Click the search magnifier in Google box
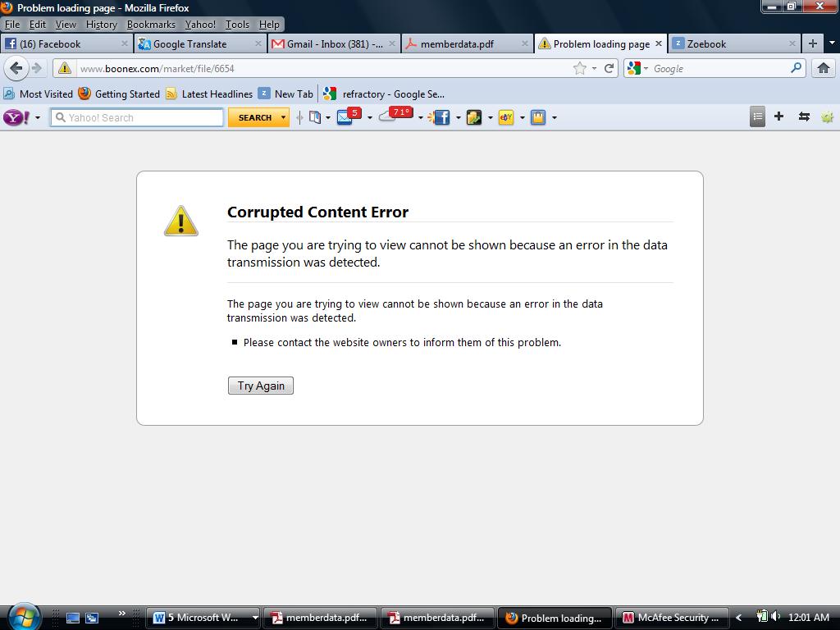Screen dimensions: 840x630 coord(796,68)
